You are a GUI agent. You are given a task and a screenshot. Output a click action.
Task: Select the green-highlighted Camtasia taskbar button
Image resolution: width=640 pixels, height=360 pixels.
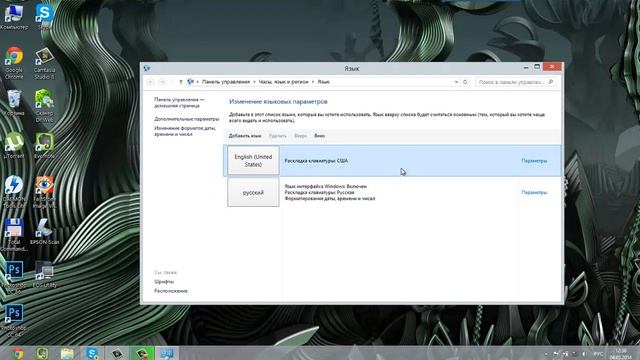pyautogui.click(x=142, y=353)
